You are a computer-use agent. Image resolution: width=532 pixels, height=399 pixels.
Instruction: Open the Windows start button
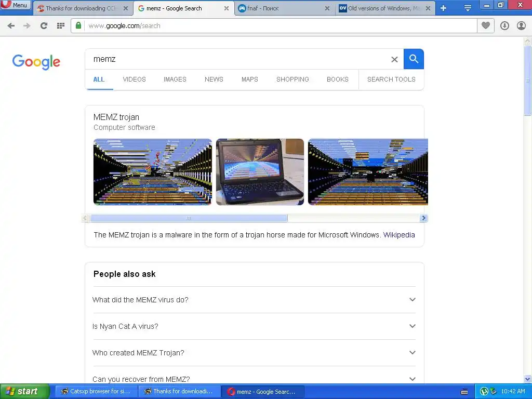pos(25,391)
